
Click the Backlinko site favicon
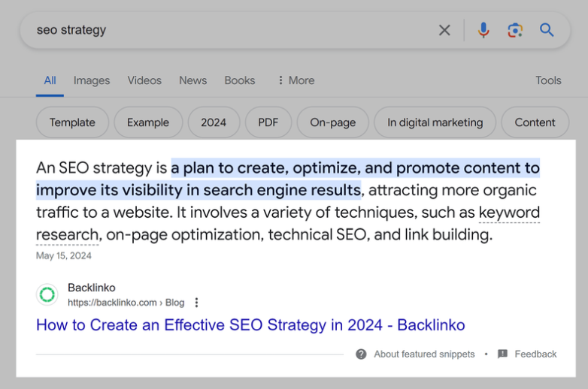47,294
